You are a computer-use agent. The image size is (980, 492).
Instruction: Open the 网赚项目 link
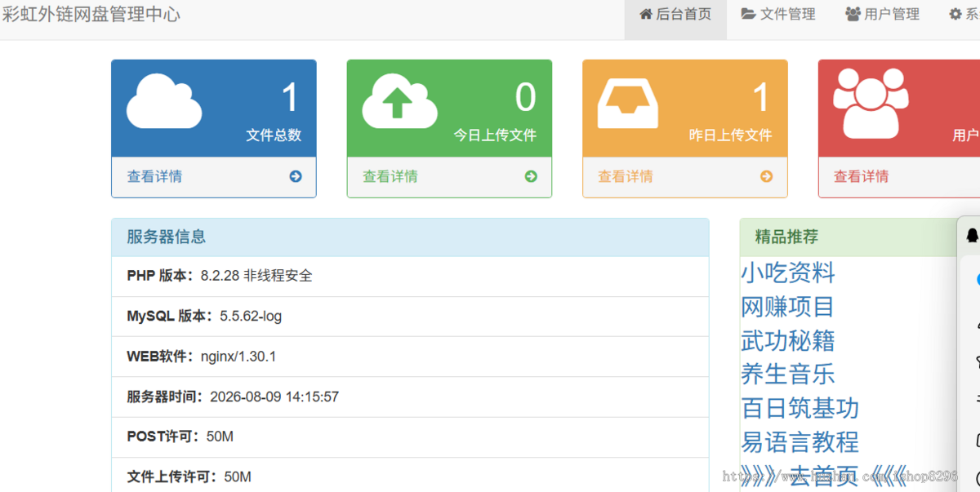pos(788,306)
